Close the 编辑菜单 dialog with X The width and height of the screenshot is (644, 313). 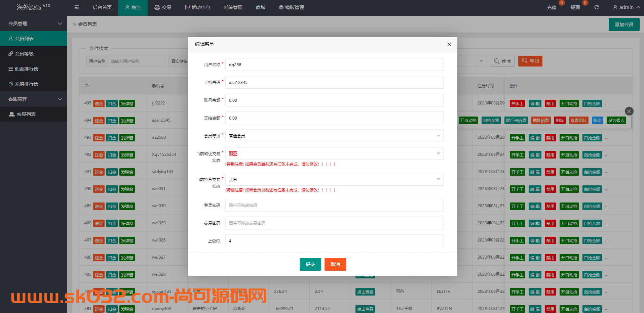click(449, 44)
